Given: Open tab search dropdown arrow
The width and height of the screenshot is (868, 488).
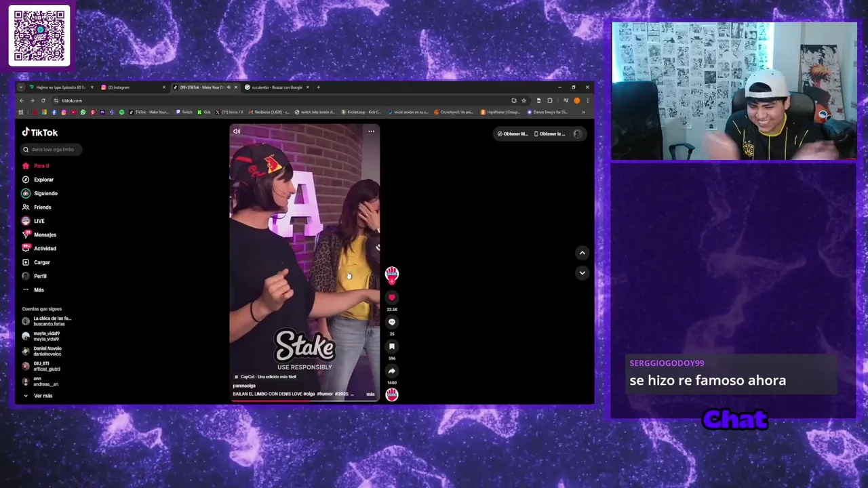Looking at the screenshot, I should 21,87.
